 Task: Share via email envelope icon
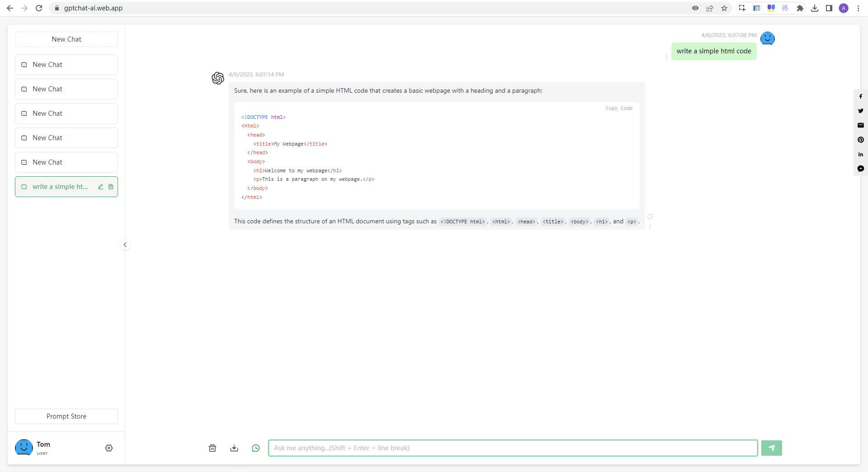tap(861, 125)
